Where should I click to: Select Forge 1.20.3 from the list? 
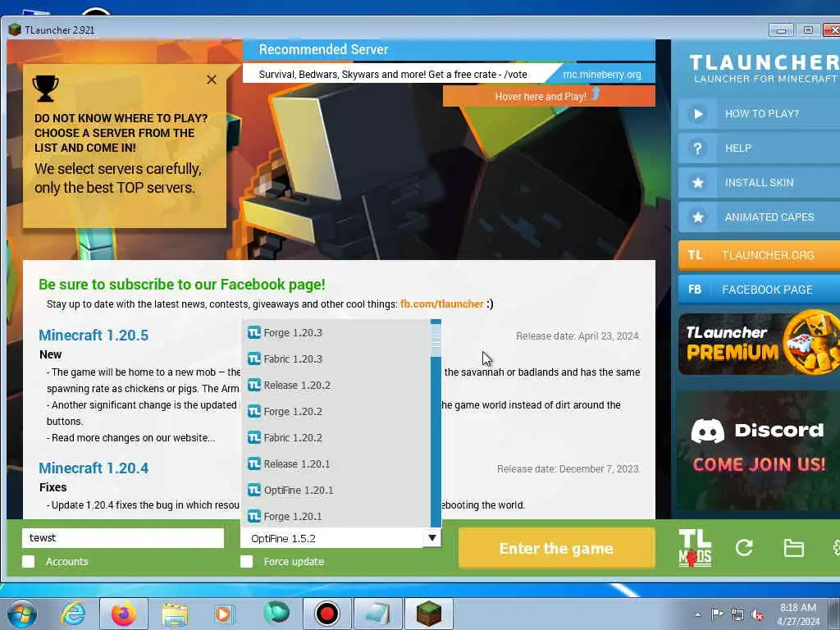pos(336,333)
